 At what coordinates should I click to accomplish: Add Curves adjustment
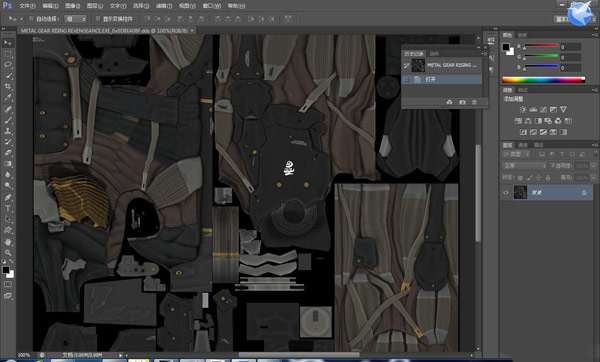(x=543, y=109)
